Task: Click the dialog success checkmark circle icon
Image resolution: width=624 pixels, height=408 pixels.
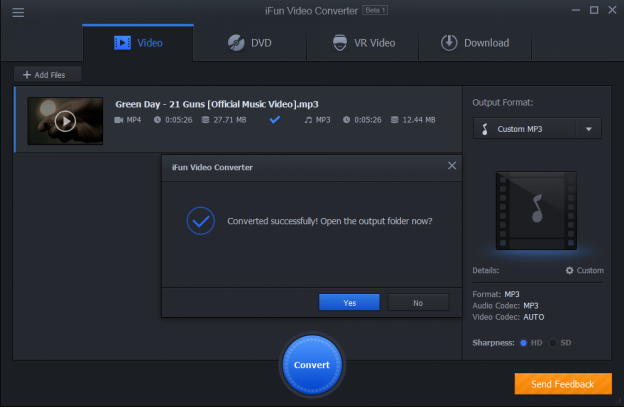Action: [x=201, y=221]
